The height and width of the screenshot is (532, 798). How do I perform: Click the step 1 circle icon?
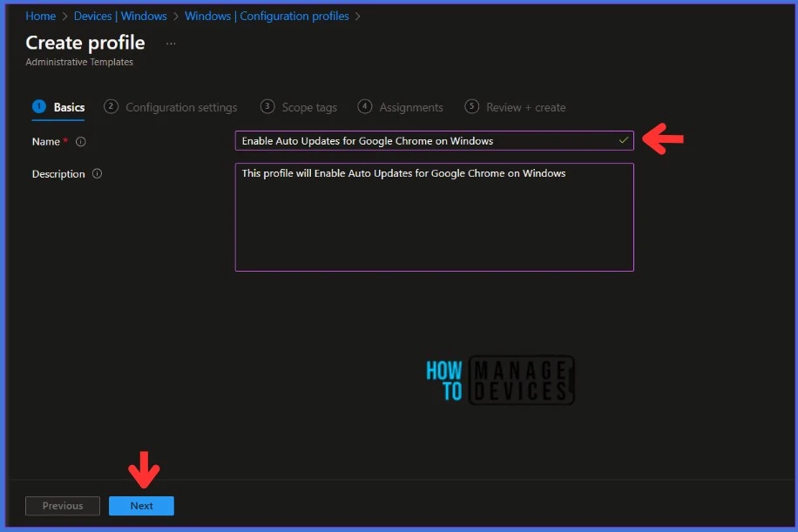tap(39, 106)
